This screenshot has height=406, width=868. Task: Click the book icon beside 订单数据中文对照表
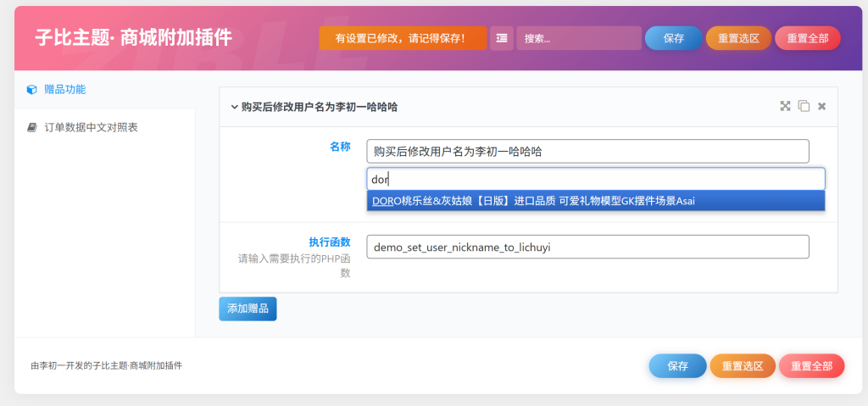[32, 127]
